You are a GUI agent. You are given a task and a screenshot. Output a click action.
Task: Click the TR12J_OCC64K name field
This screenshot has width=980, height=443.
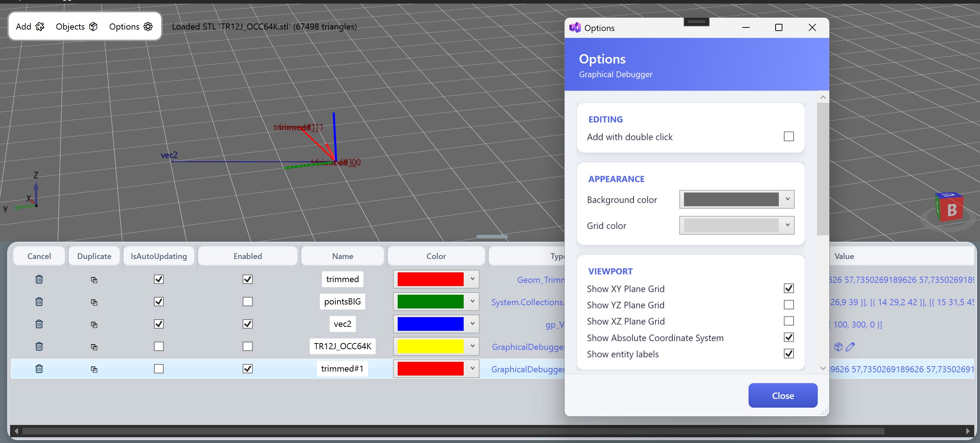343,346
